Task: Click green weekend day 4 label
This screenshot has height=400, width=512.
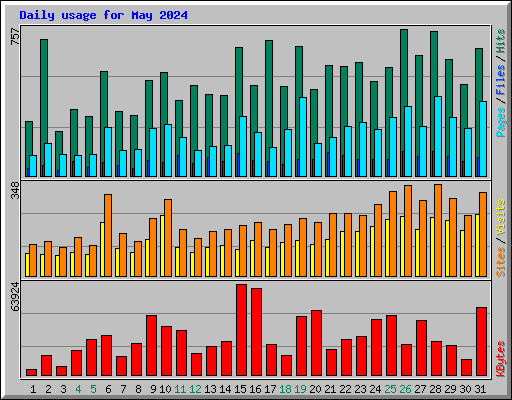Action: click(78, 389)
